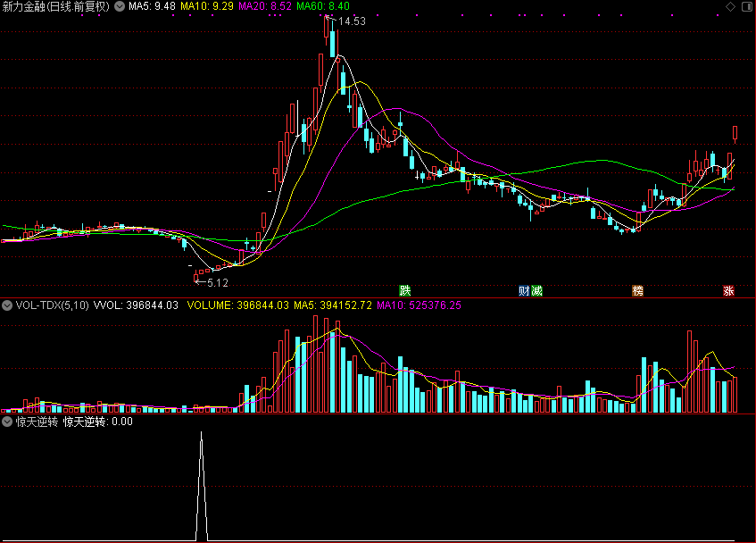Click the VOLUME: 396844.03 value
The height and width of the screenshot is (543, 756).
click(x=238, y=305)
